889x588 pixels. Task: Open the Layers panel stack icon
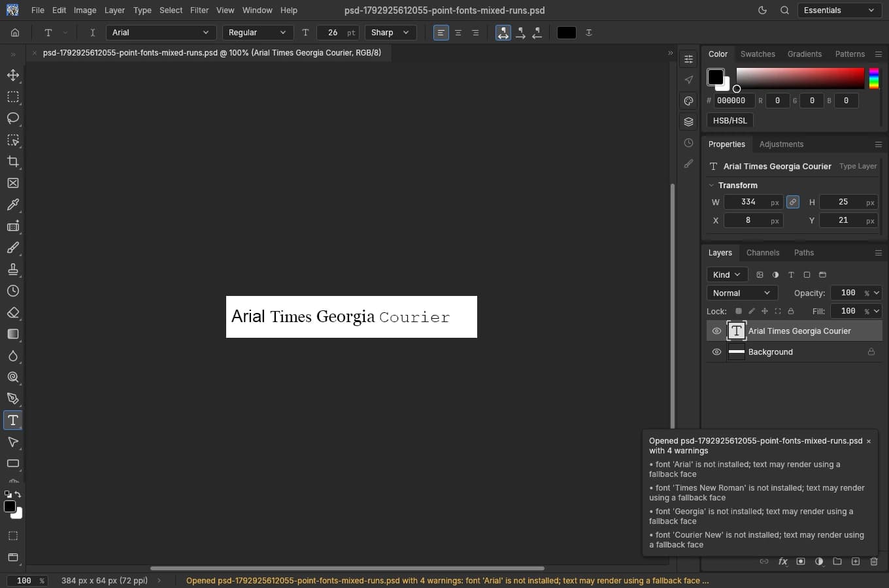[x=688, y=122]
